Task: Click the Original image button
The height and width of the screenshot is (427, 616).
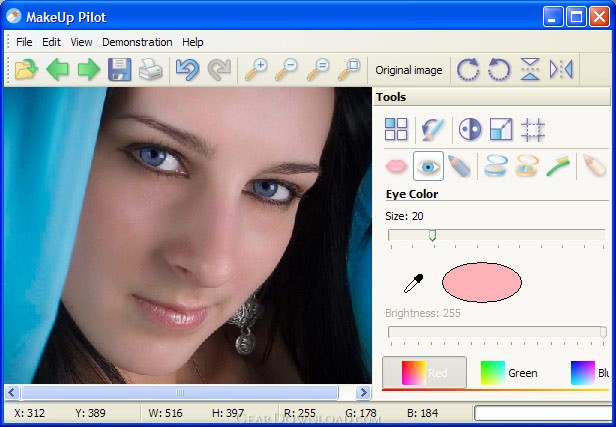Action: (x=409, y=70)
